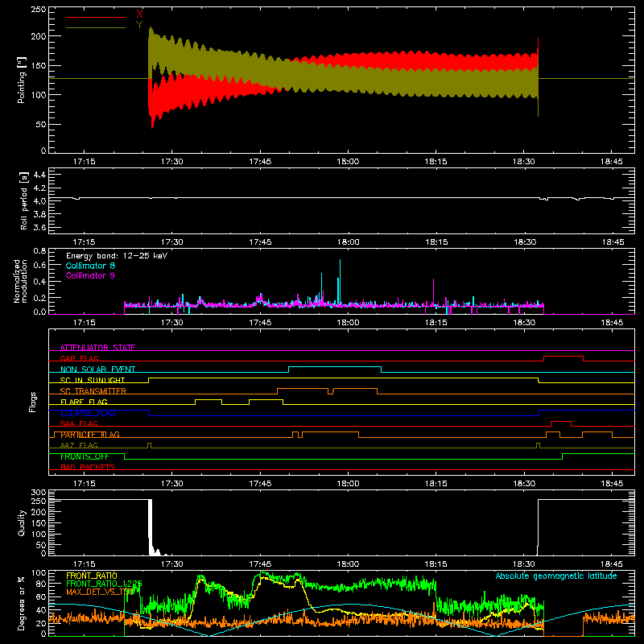Click the BAD_PACKETS flag label

[88, 467]
